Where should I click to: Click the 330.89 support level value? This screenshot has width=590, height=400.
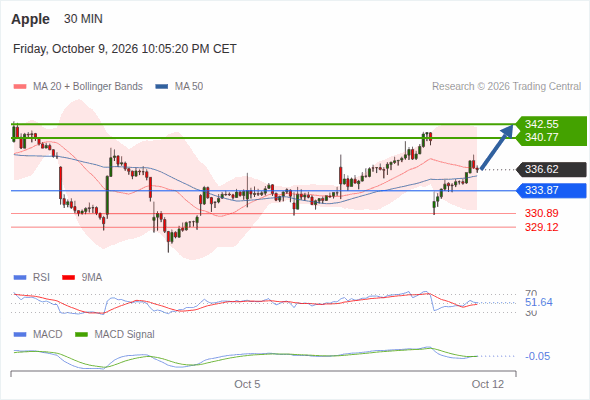541,213
